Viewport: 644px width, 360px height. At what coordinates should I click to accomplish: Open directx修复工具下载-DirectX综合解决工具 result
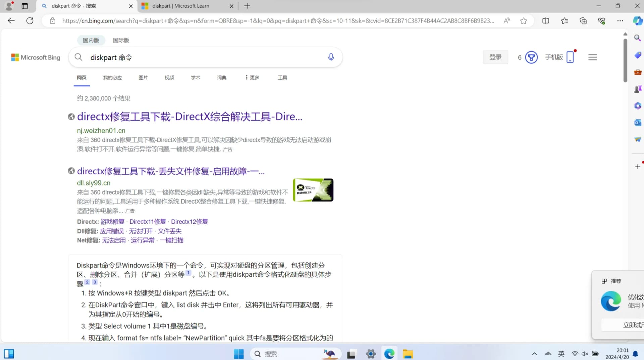[x=190, y=117]
